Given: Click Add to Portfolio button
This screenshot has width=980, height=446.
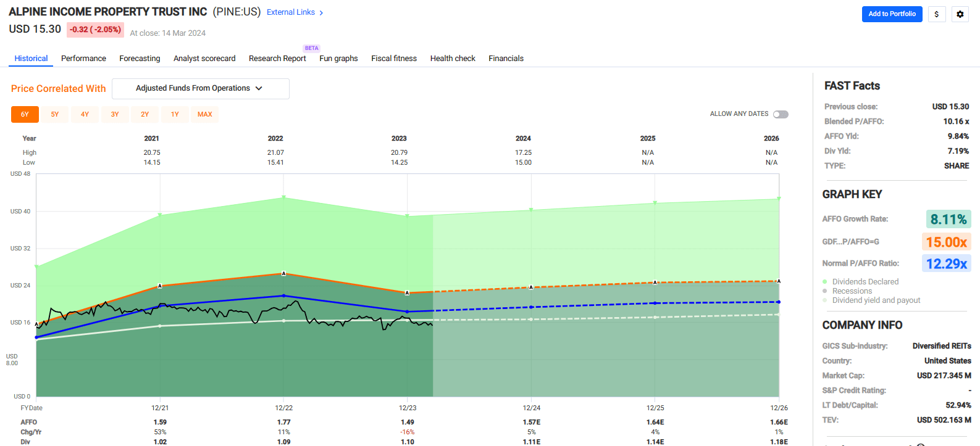Looking at the screenshot, I should (x=892, y=14).
